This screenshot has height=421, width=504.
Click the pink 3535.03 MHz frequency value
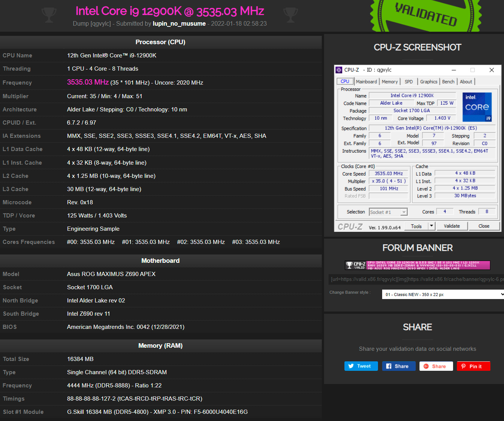tap(88, 82)
